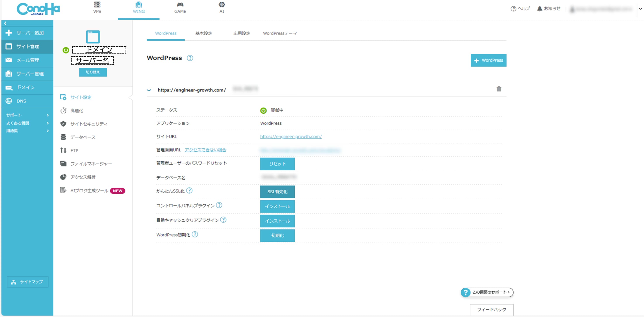Collapse the engineer-growth.com site row
644x317 pixels.
pyautogui.click(x=149, y=90)
